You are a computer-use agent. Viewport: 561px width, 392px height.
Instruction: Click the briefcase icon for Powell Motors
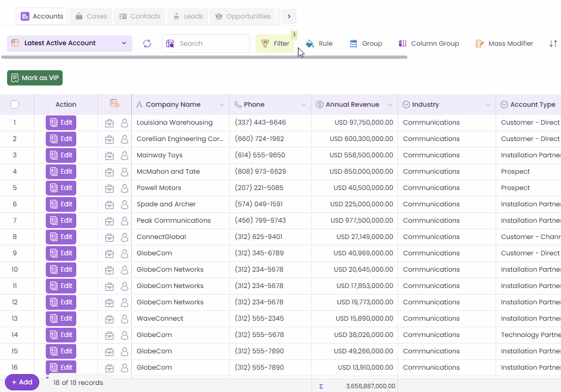click(x=109, y=188)
